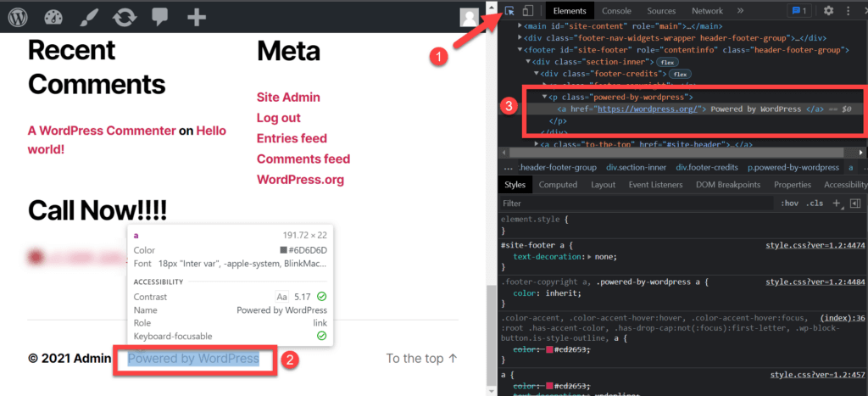Switch to the Elements tab
Screen dimensions: 868x396
pos(570,10)
